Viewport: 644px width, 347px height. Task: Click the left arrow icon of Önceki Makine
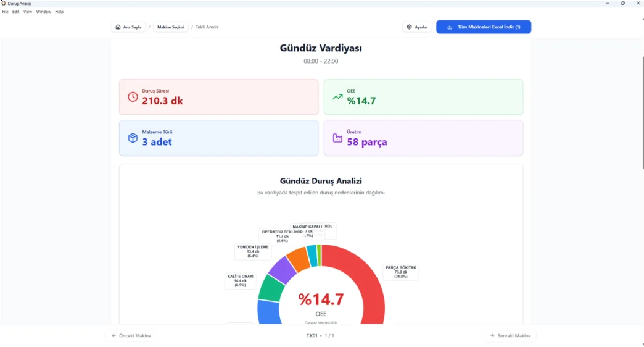(114, 336)
